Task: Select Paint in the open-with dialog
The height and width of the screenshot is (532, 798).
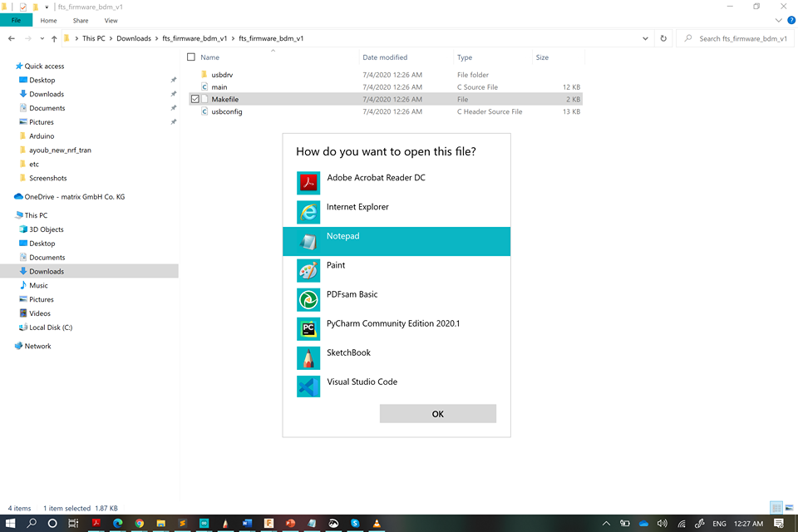Action: (x=397, y=270)
